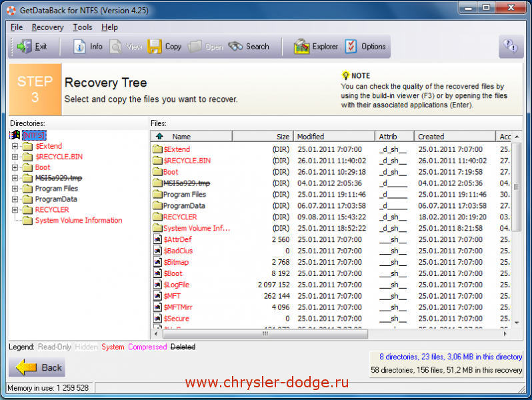Select the ProgramData row name in file list
Image resolution: width=532 pixels, height=400 pixels.
[184, 205]
